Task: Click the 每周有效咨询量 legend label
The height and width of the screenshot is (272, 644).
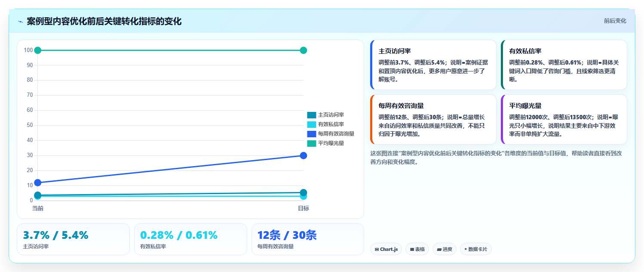Action: tap(336, 134)
